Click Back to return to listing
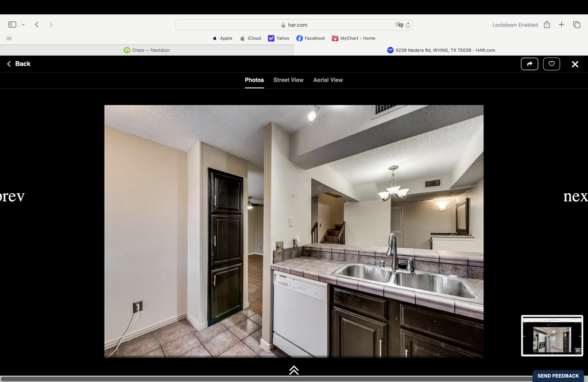This screenshot has width=588, height=382. tap(19, 64)
